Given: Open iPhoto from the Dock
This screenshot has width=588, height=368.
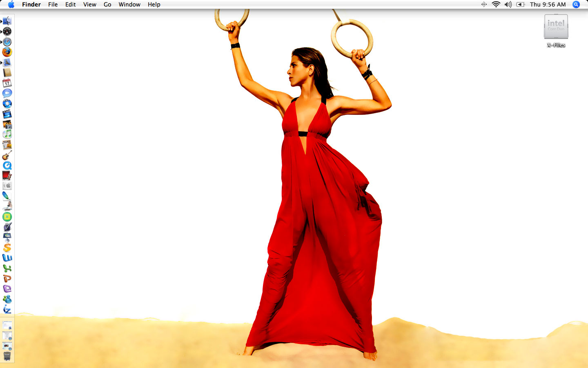Looking at the screenshot, I should click(x=7, y=124).
